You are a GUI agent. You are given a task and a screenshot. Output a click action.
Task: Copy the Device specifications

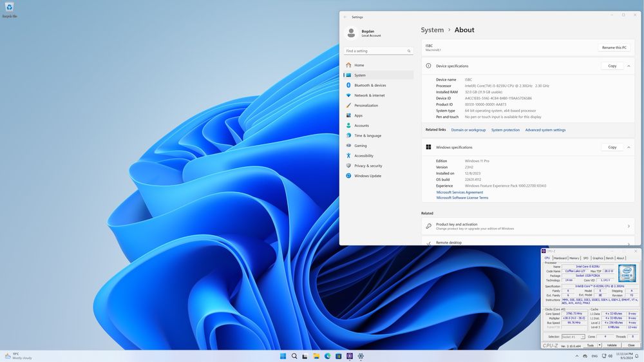tap(612, 66)
